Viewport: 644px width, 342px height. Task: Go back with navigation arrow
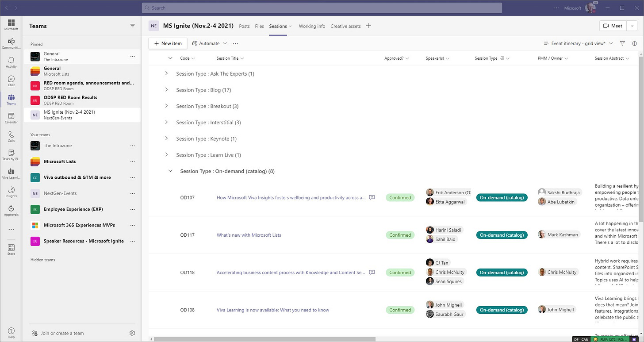(x=7, y=8)
